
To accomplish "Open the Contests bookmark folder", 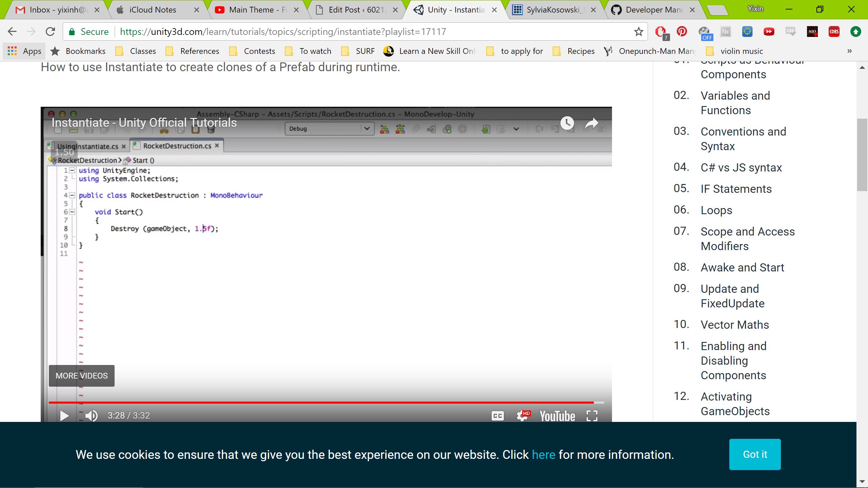I will click(252, 51).
